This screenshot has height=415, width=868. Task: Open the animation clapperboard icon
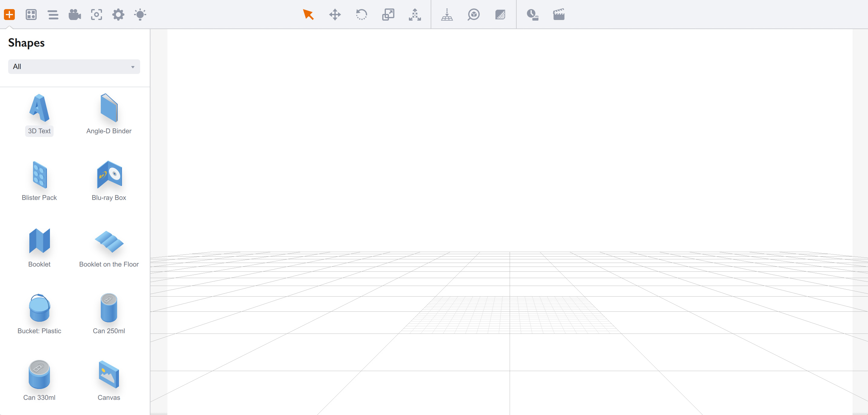click(x=559, y=15)
